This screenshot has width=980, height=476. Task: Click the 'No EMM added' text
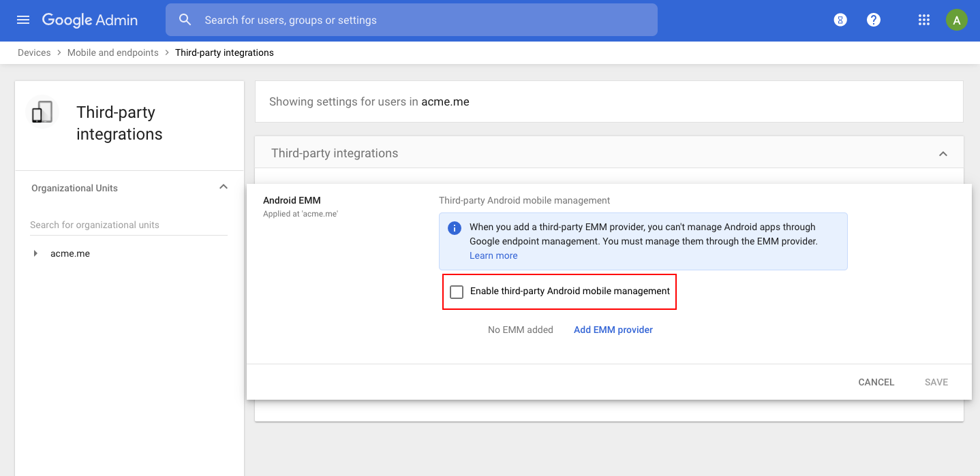click(521, 330)
